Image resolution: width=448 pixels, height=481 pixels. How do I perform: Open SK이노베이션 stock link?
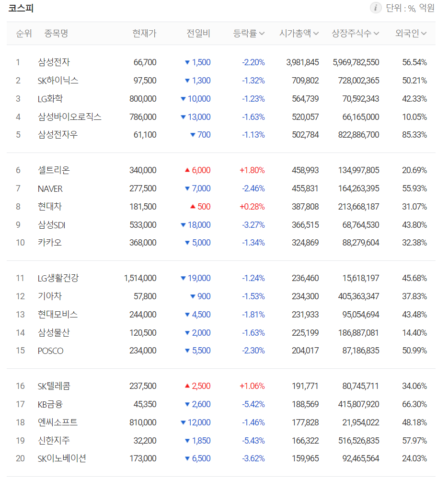tap(62, 458)
